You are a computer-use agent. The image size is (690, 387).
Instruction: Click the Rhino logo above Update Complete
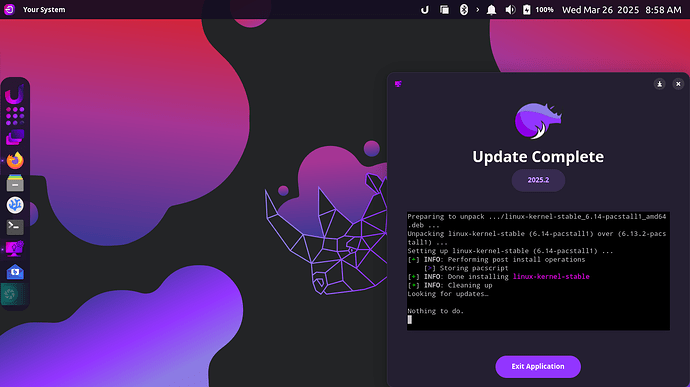click(538, 121)
